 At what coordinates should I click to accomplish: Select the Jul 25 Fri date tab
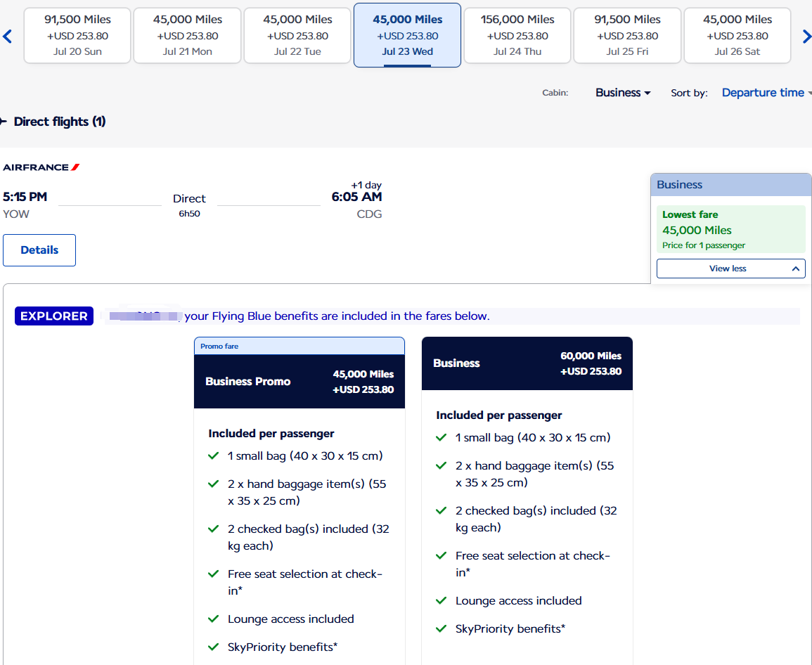[x=627, y=35]
